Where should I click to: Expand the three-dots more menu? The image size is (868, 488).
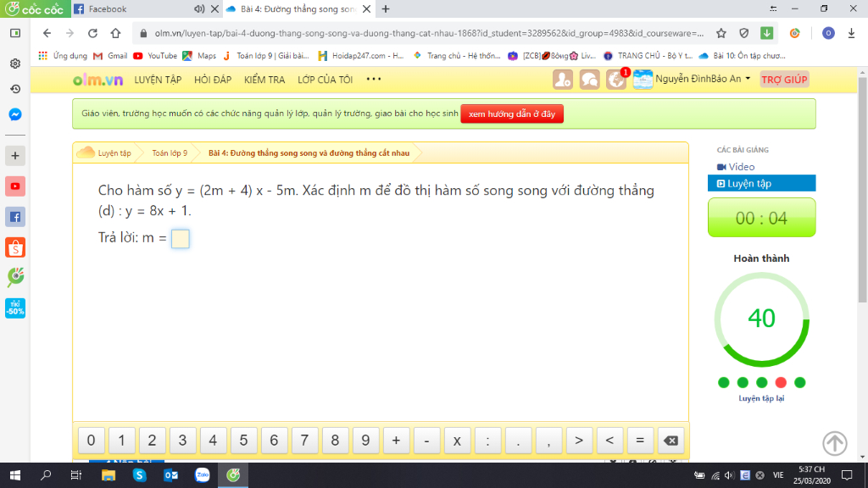374,79
